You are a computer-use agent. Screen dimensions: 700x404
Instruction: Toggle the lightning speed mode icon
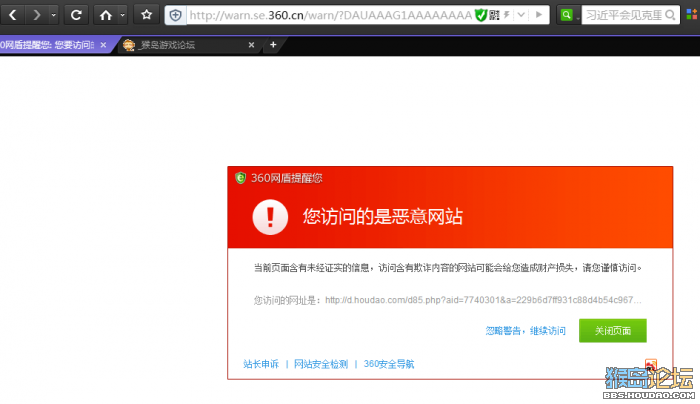click(x=507, y=15)
